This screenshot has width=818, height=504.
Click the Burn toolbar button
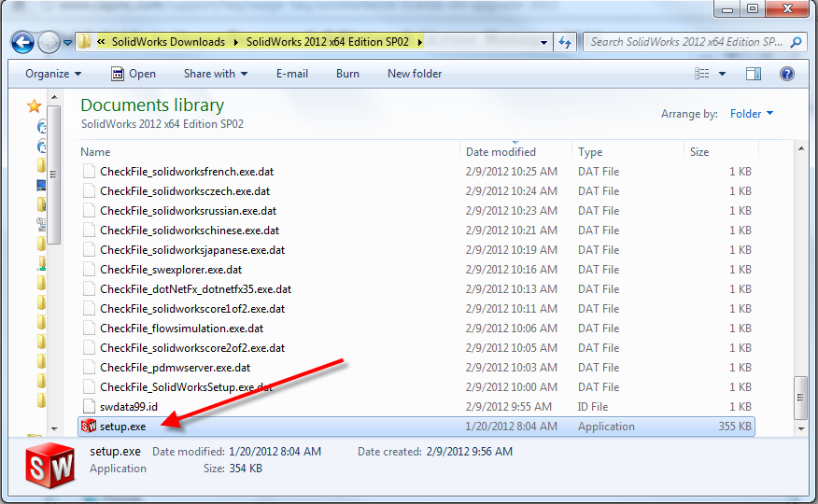(x=347, y=74)
